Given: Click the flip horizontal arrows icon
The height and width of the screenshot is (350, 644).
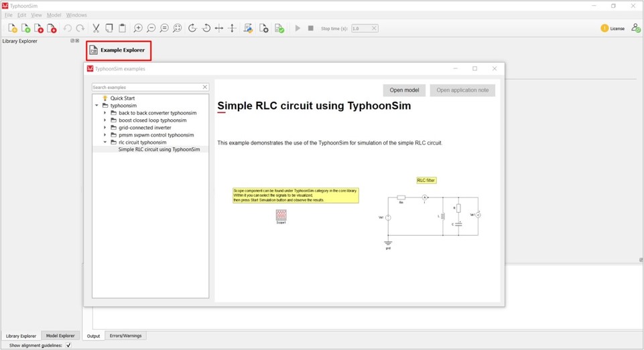Looking at the screenshot, I should (219, 28).
